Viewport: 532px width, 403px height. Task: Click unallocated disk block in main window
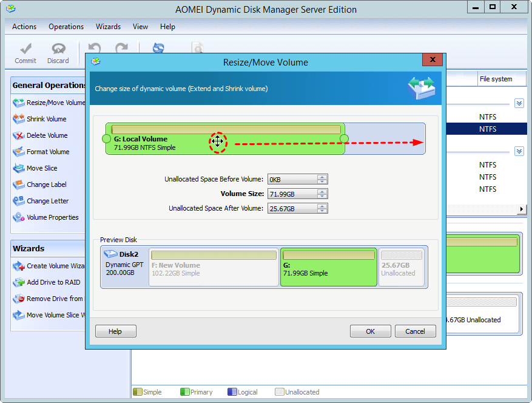tap(482, 314)
